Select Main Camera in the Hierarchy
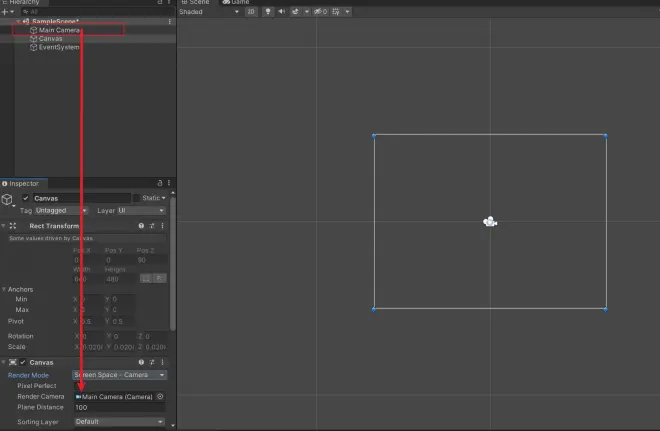660x431 pixels. [59, 30]
